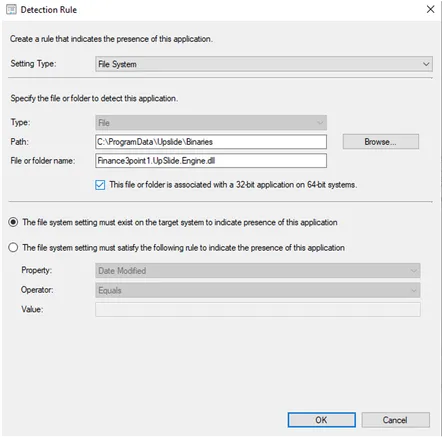Screen dimensions: 442x437
Task: Close the Detection Rule dialog
Action: 430,9
